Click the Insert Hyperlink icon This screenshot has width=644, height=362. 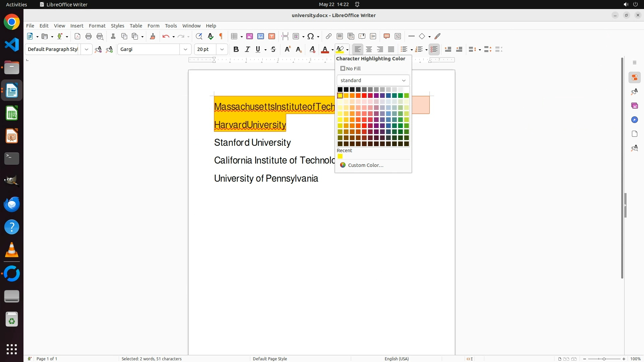[329, 36]
